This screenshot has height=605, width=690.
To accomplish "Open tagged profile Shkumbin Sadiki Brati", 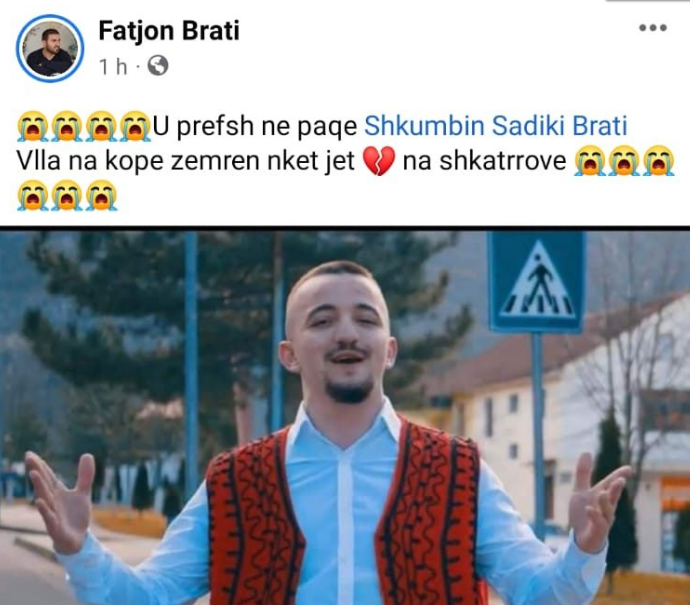I will click(495, 126).
